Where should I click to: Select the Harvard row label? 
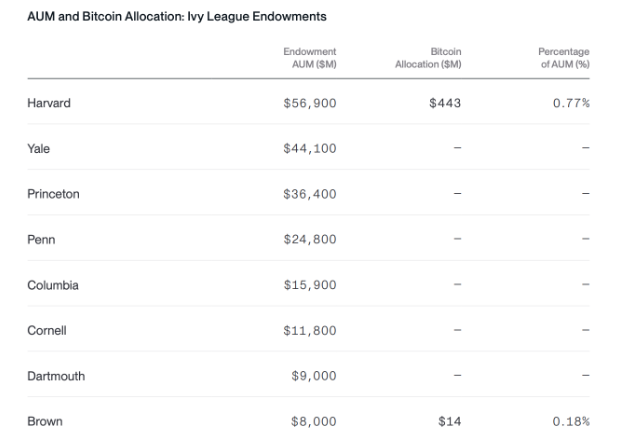pos(48,103)
